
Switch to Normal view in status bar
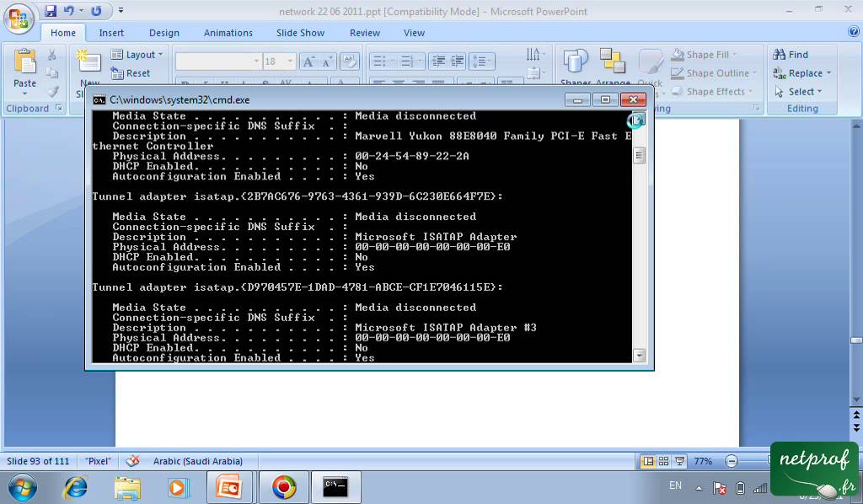click(x=648, y=461)
